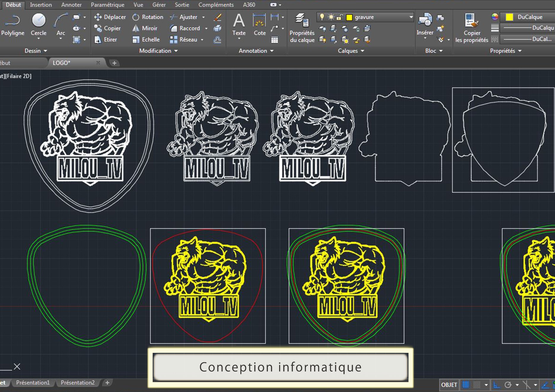
Task: Select the Arc tool
Action: coord(61,25)
